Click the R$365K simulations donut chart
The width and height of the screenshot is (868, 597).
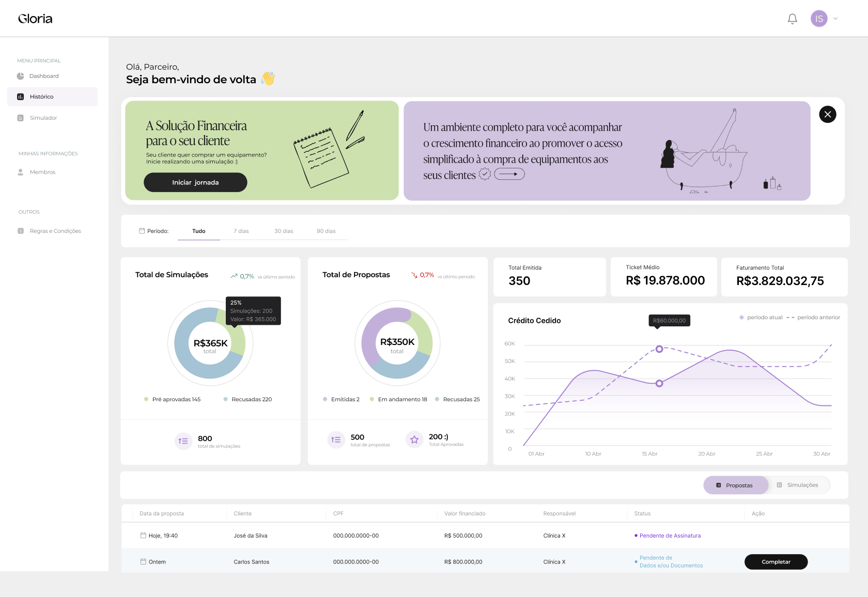tap(210, 343)
